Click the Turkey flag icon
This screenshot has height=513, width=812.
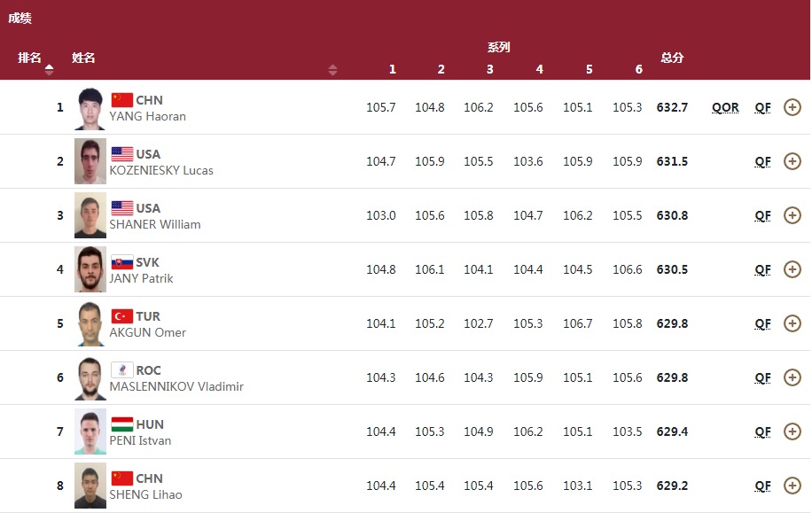[121, 316]
